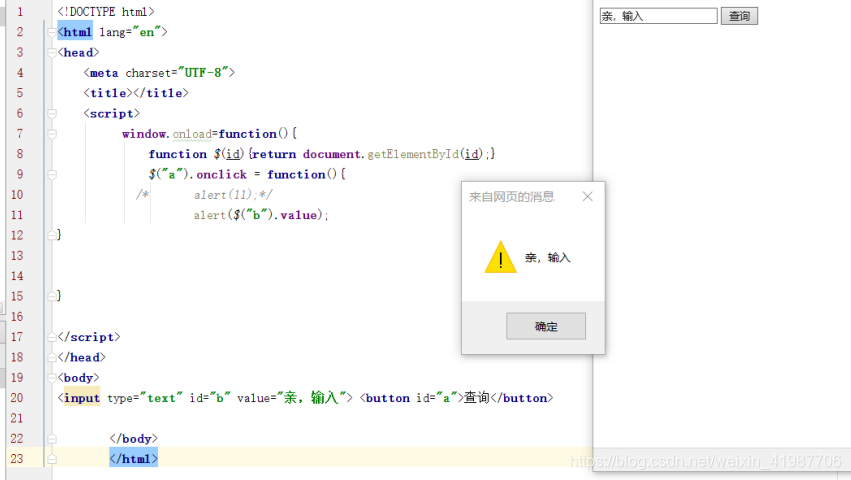Click the 亲, 输入 message text in alert
The image size is (851, 480).
(x=547, y=257)
